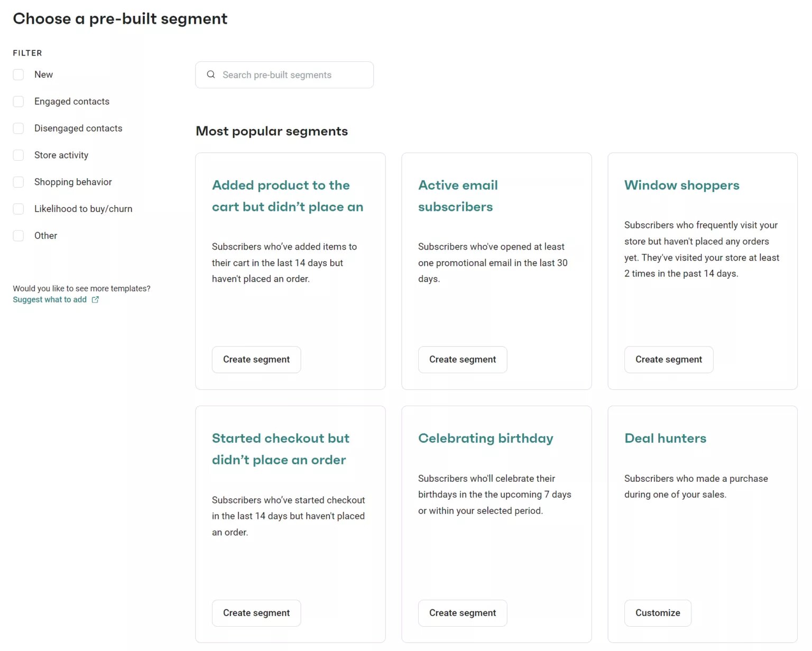Enable the New filter checkbox

click(19, 75)
